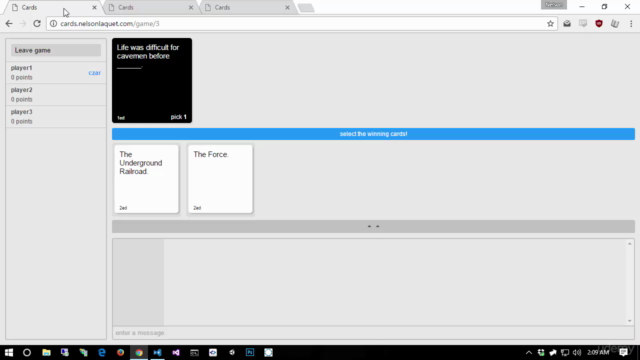This screenshot has height=360, width=640.
Task: Open the white-and-blue app icon left of Unity
Action: [213, 352]
